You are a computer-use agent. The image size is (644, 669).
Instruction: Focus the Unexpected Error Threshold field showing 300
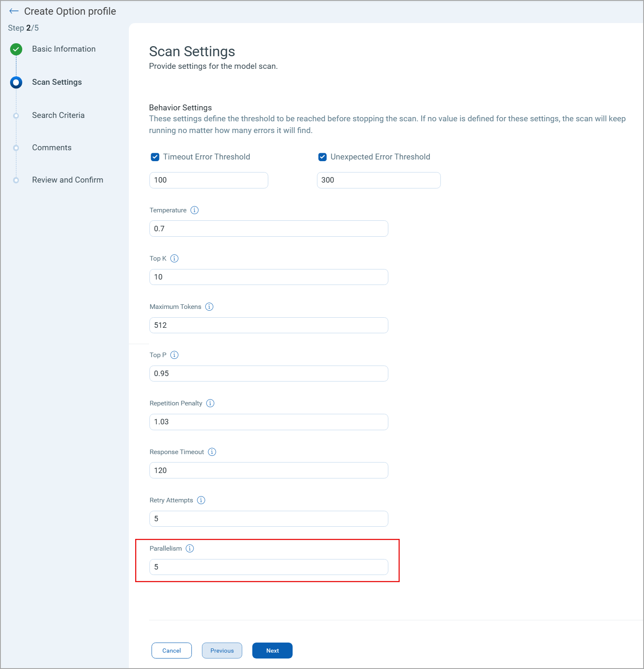point(379,180)
